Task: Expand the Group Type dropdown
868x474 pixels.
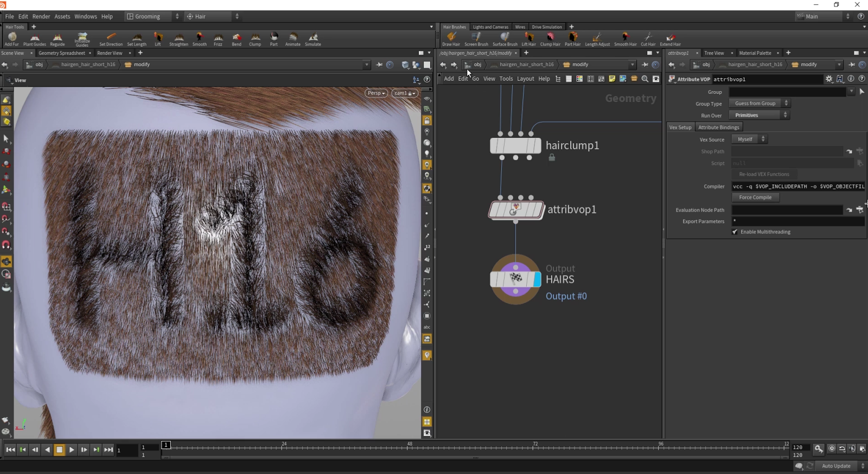Action: coord(759,104)
